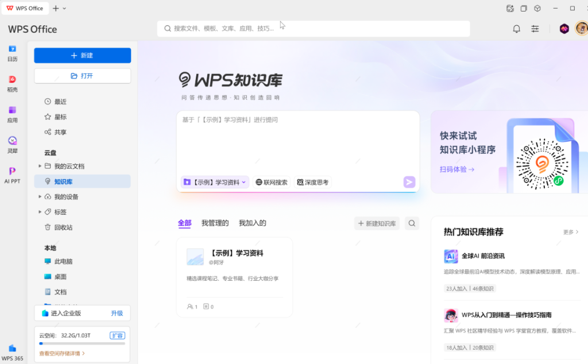This screenshot has width=588, height=364.
Task: Launch AI PPT from sidebar
Action: point(13,176)
